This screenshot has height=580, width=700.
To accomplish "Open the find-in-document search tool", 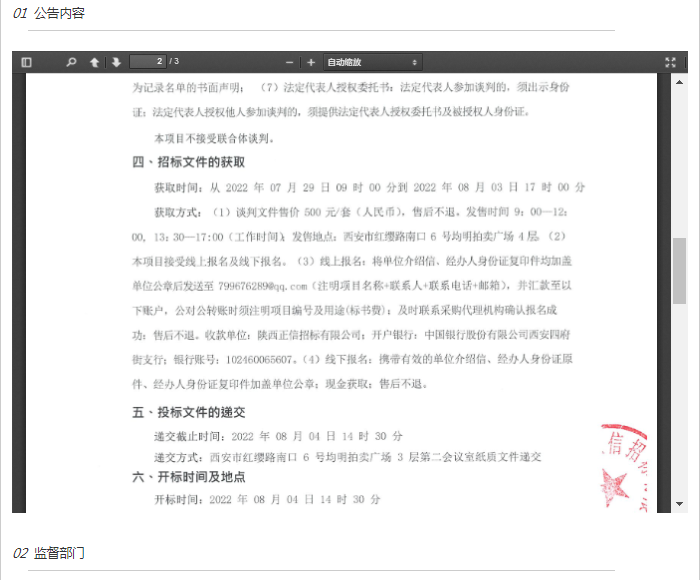I will tap(71, 62).
